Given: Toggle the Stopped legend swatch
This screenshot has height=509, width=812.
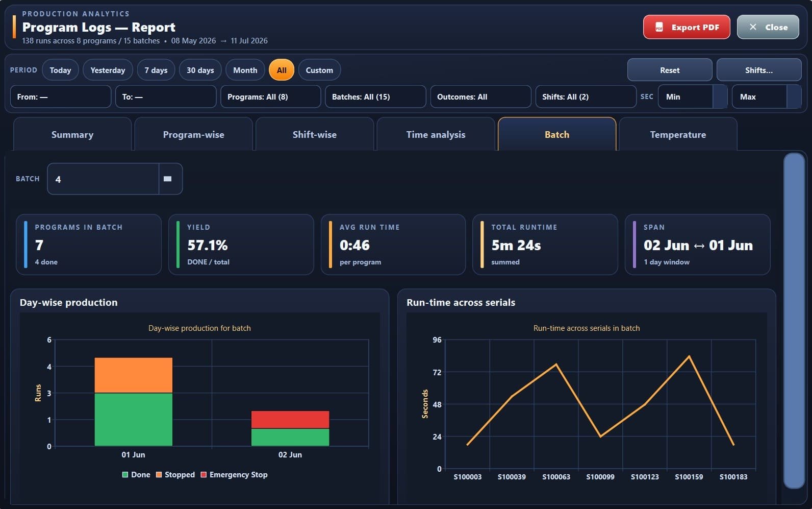Looking at the screenshot, I should coord(159,475).
